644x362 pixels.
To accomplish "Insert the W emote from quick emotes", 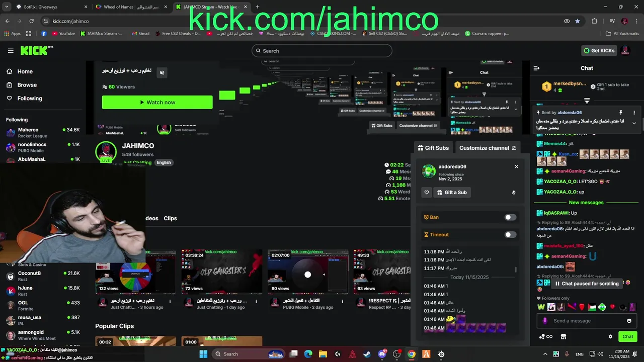I will [541, 307].
